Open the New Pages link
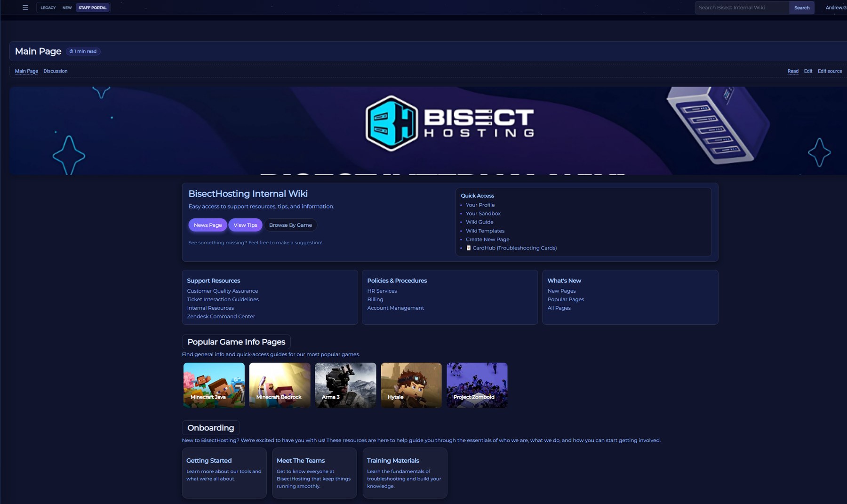 562,291
